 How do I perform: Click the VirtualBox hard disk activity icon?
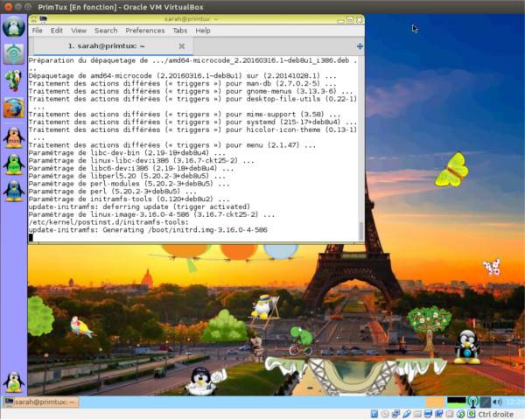[374, 414]
